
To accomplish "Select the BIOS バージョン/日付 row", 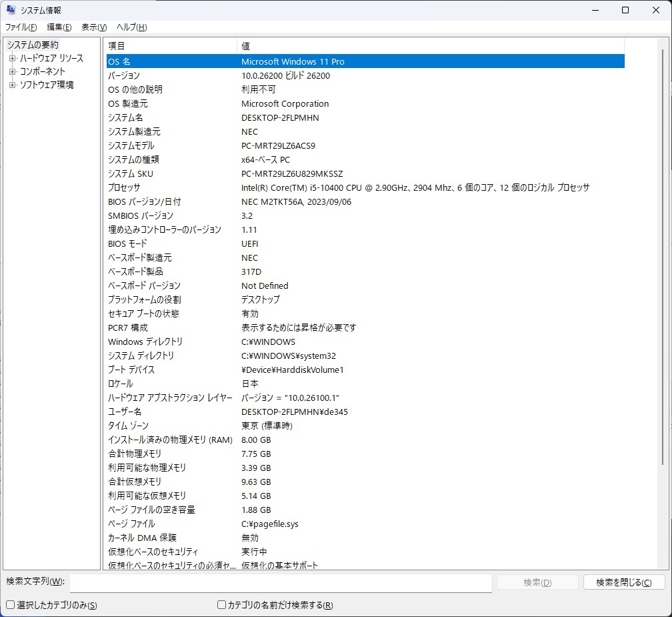I will coord(365,201).
